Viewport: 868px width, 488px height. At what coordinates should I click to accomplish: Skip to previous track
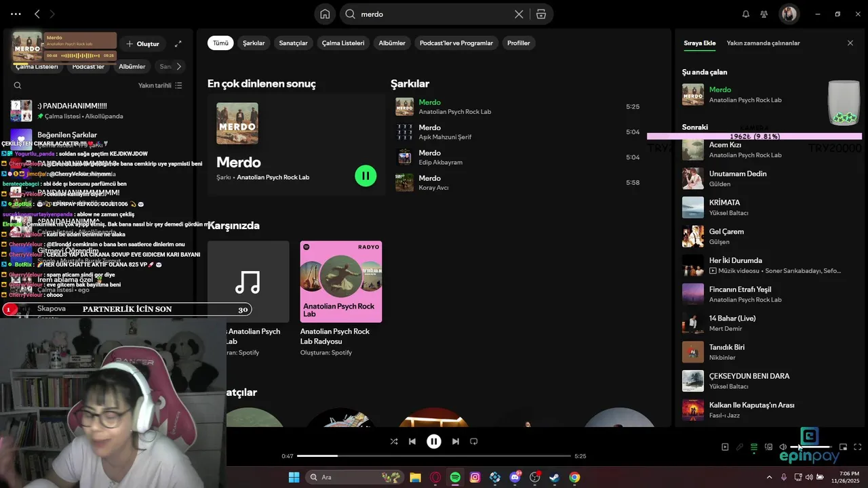(x=412, y=441)
